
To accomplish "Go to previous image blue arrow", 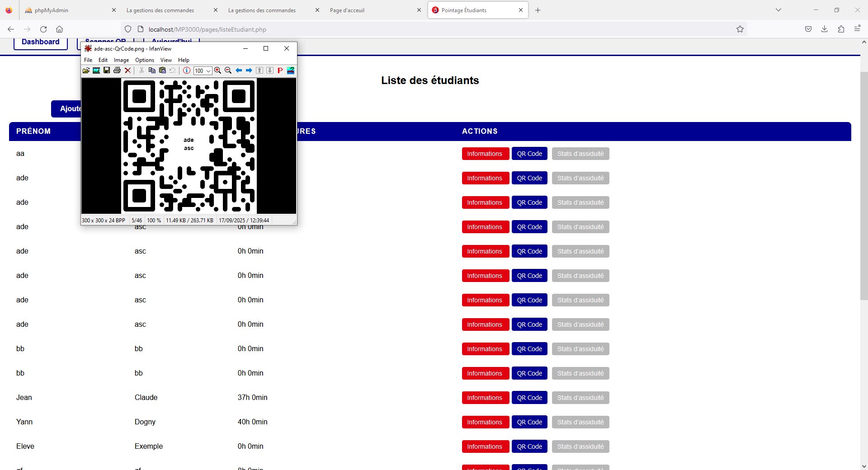I will pyautogui.click(x=239, y=70).
